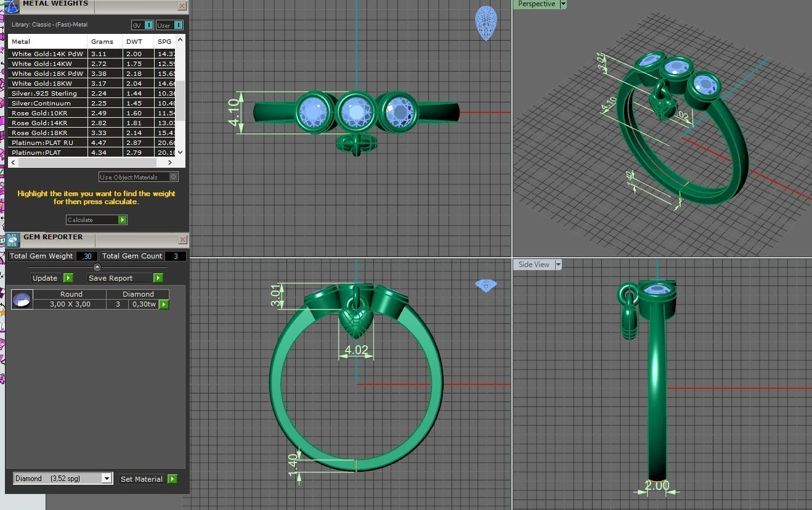
Task: Close the Gem Reporter panel
Action: click(182, 239)
